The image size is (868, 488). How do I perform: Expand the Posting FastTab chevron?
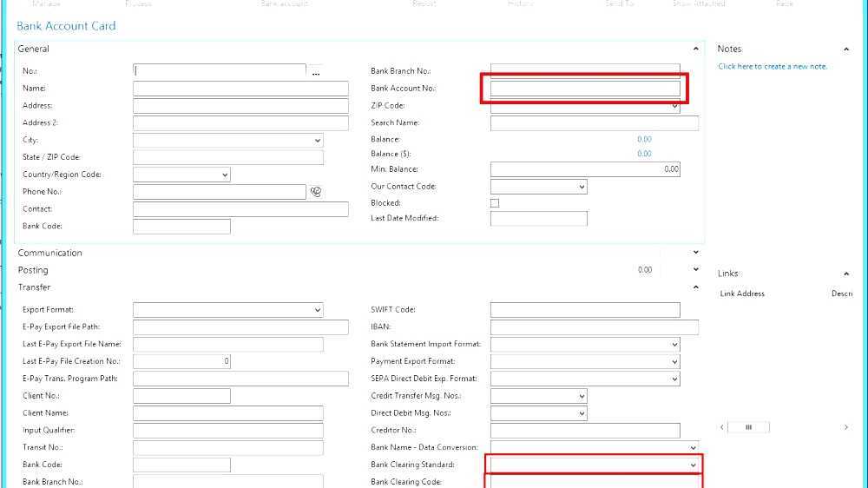click(696, 269)
